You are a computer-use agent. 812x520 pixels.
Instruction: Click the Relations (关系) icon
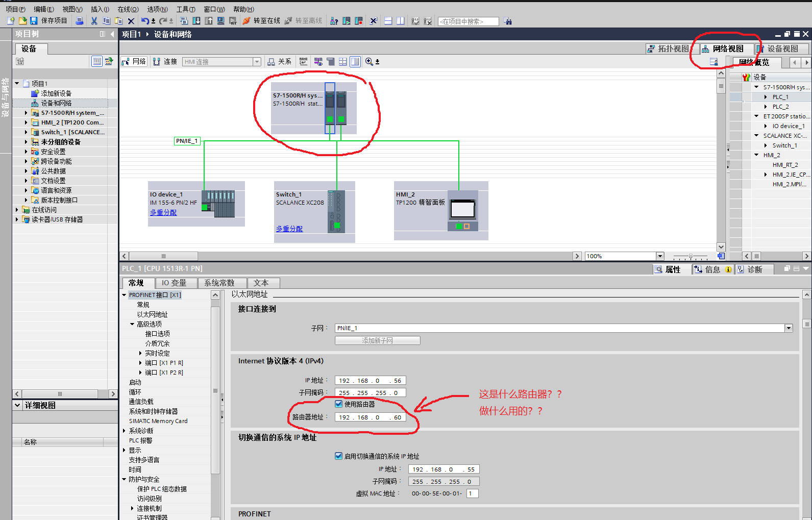pyautogui.click(x=279, y=62)
